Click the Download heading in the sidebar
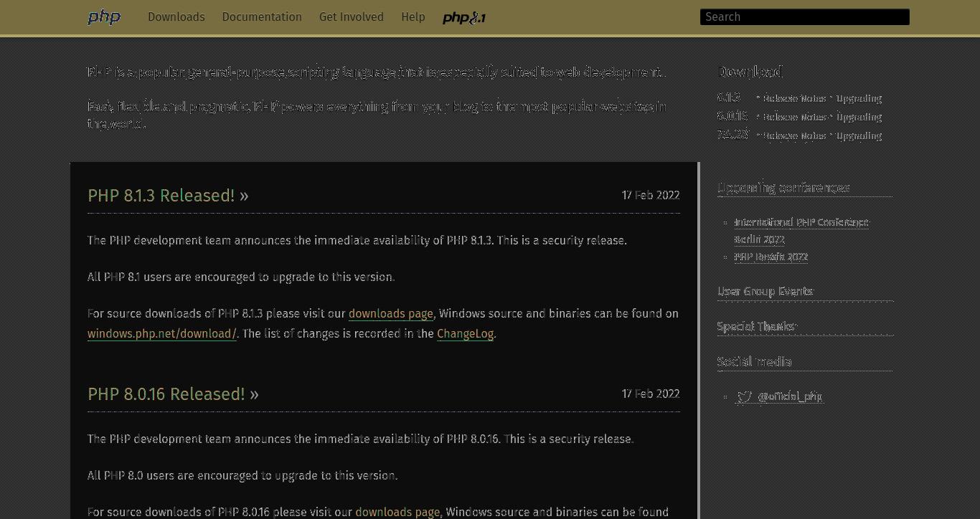This screenshot has width=980, height=519. tap(750, 72)
